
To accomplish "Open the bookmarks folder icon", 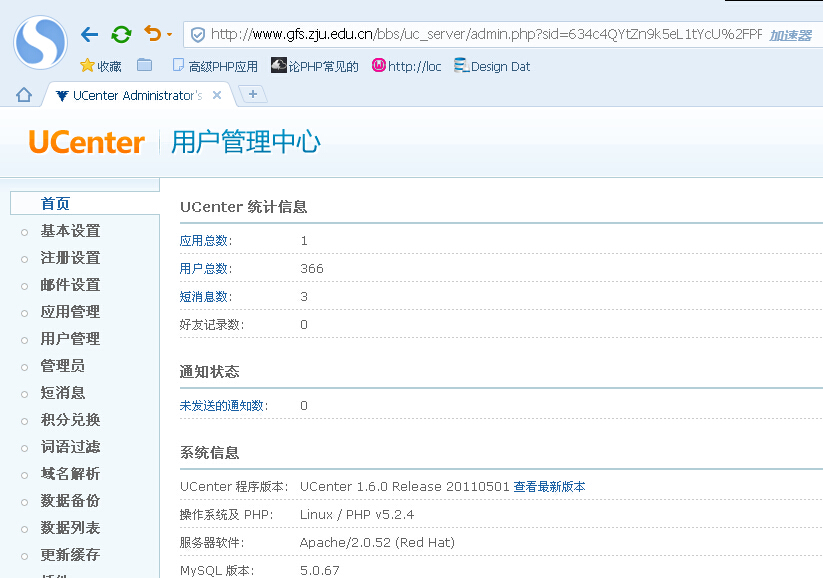I will point(144,65).
